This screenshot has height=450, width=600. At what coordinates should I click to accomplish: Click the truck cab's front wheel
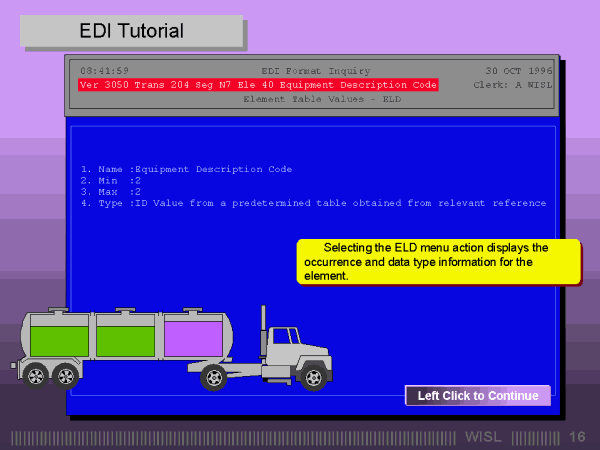click(314, 377)
